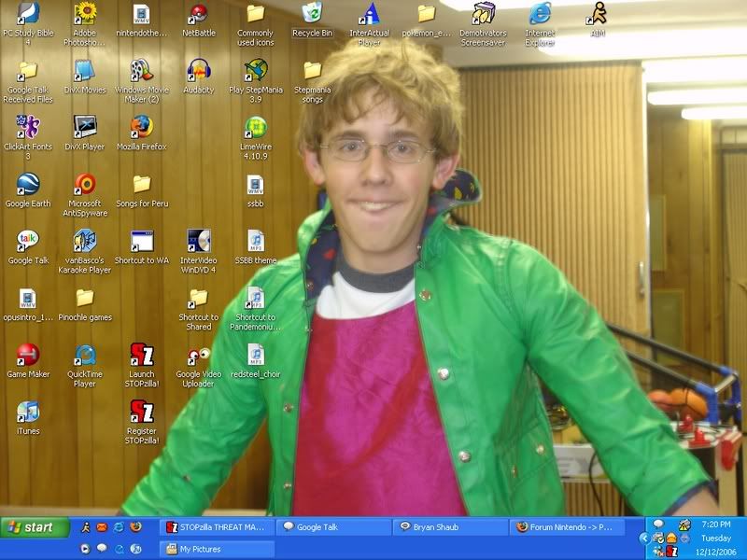Click Google Talk bubble in Quick Launch
This screenshot has height=560, width=747.
click(102, 548)
